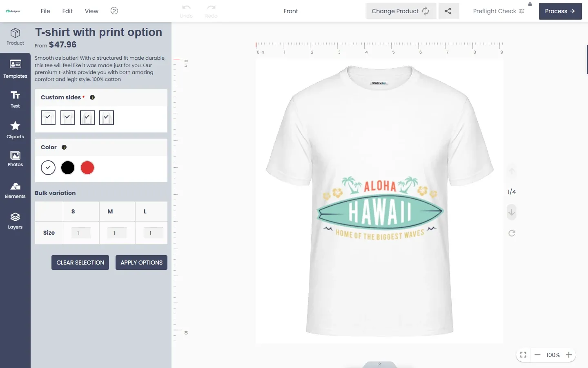Click the help question mark icon

point(114,11)
